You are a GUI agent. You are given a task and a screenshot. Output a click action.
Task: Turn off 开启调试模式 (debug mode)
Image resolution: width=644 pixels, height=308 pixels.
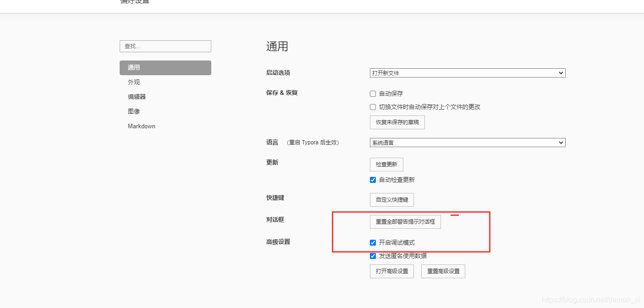pos(373,242)
